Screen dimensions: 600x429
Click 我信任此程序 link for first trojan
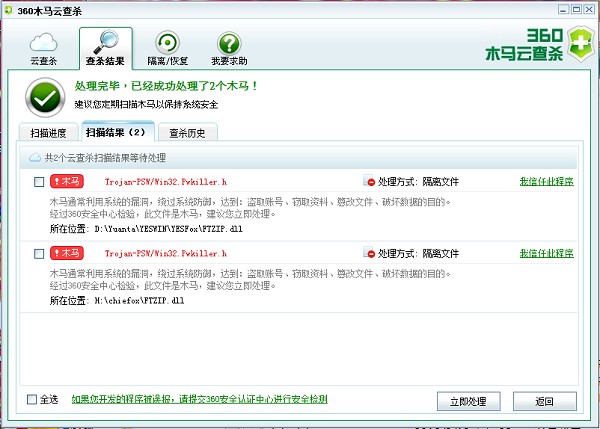tap(546, 182)
